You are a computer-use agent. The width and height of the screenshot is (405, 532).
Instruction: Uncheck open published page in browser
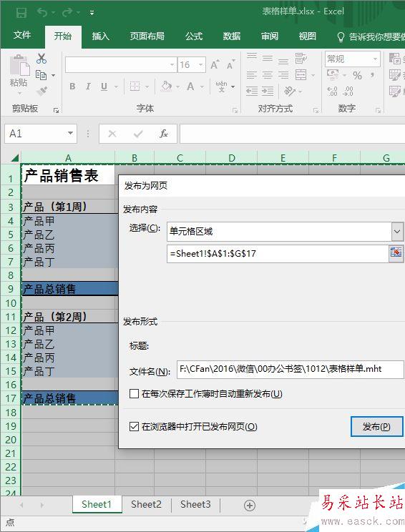coord(134,426)
